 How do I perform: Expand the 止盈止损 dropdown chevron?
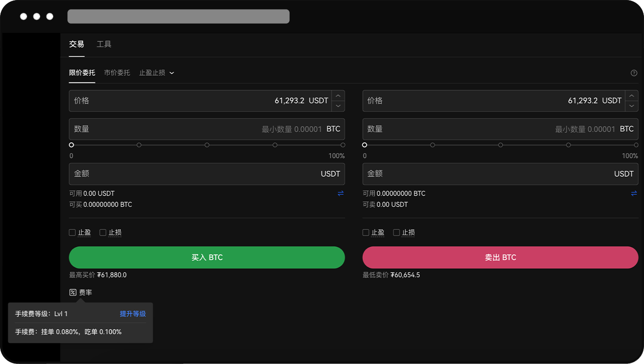171,73
